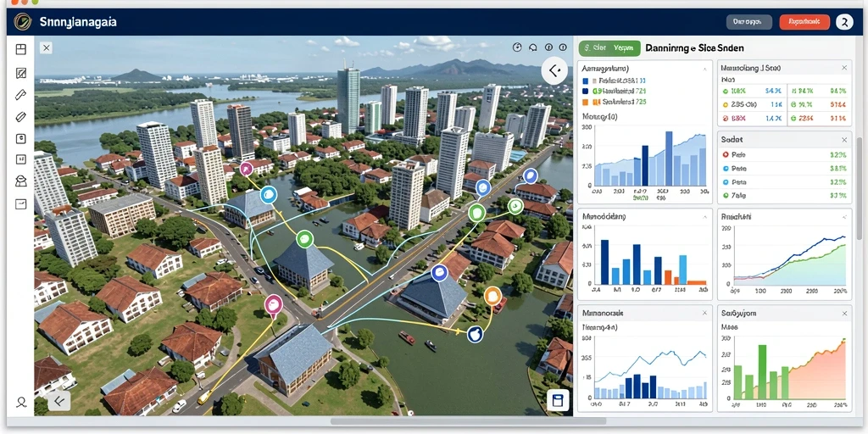Select the orange map marker by the water
This screenshot has height=434, width=868.
click(x=492, y=297)
